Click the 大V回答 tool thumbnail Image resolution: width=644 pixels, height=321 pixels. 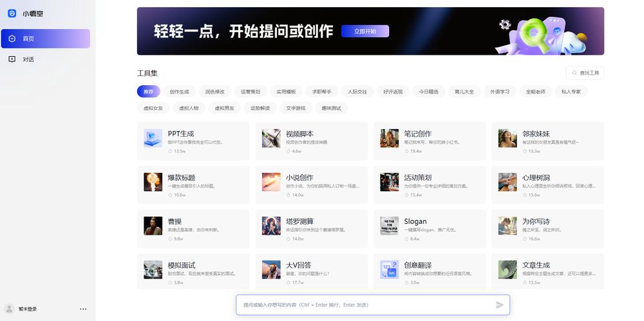point(271,269)
